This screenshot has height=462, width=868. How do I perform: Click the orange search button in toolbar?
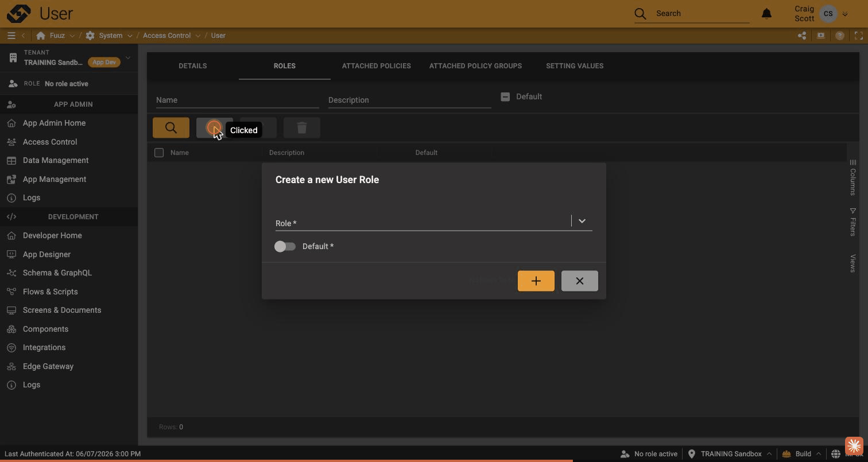(x=171, y=127)
